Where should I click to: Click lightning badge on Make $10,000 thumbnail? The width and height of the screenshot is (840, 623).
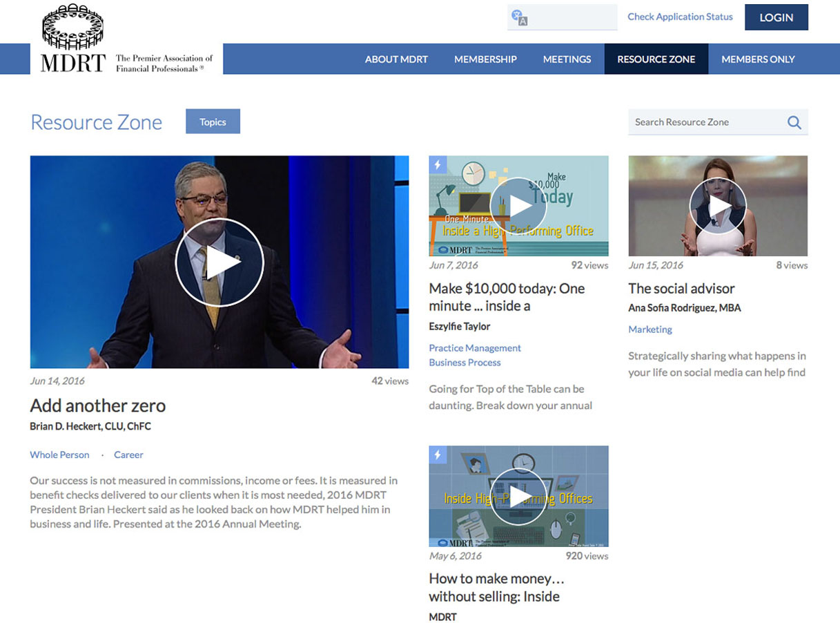point(438,164)
